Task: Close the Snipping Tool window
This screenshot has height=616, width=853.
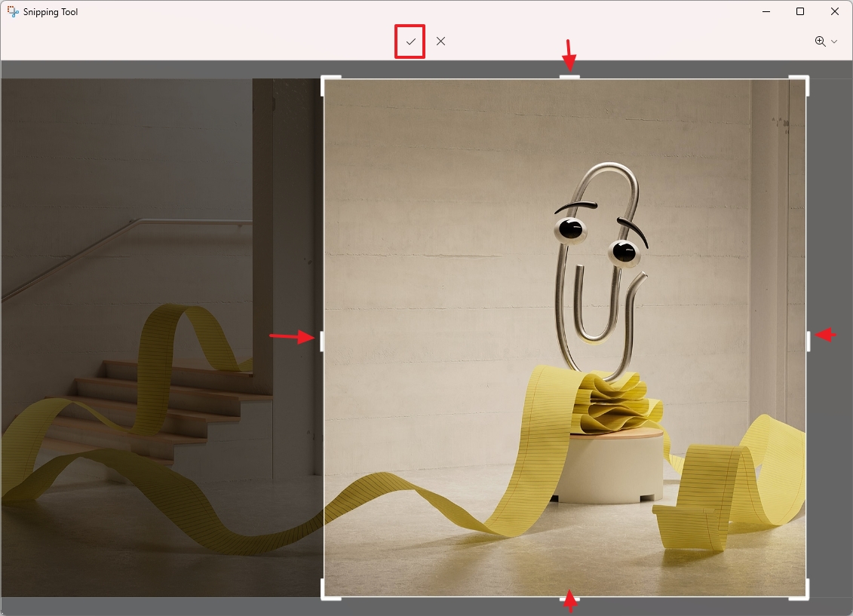Action: pos(834,11)
